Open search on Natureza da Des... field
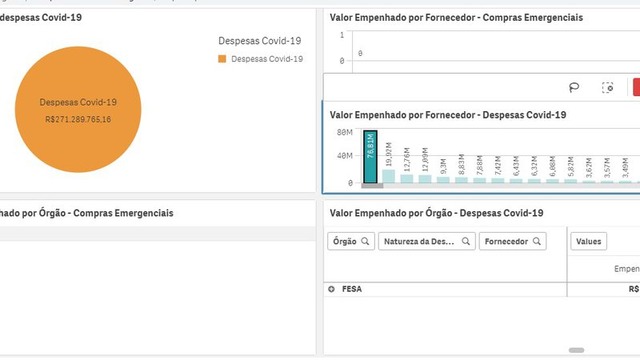 coord(466,241)
